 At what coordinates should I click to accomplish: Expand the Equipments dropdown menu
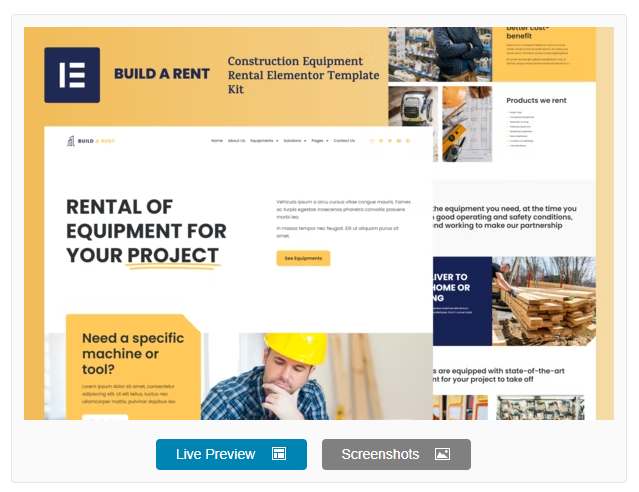(x=264, y=141)
